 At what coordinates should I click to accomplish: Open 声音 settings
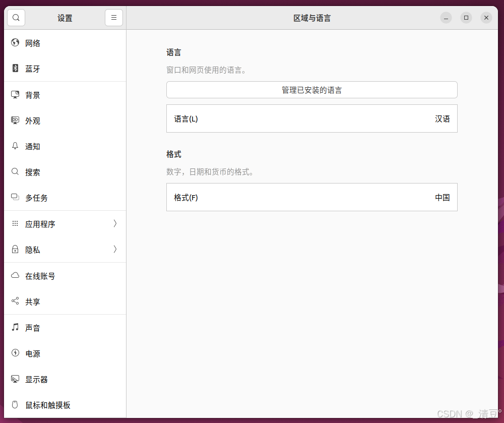65,328
